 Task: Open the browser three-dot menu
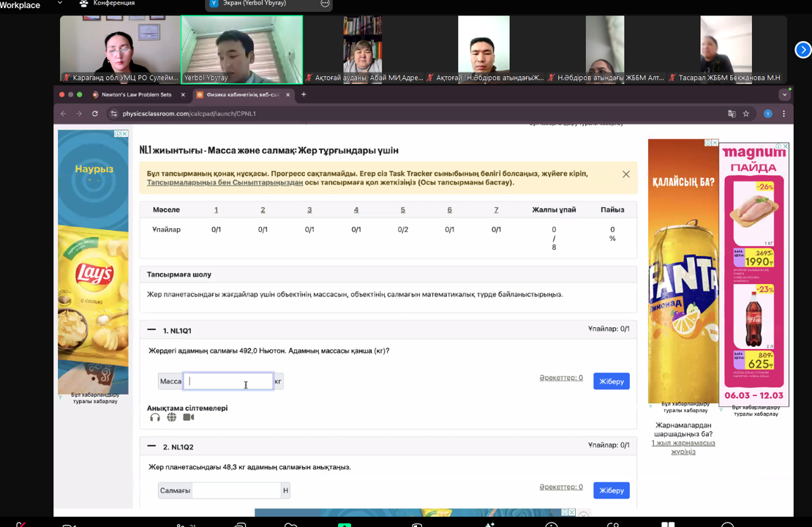tap(783, 114)
